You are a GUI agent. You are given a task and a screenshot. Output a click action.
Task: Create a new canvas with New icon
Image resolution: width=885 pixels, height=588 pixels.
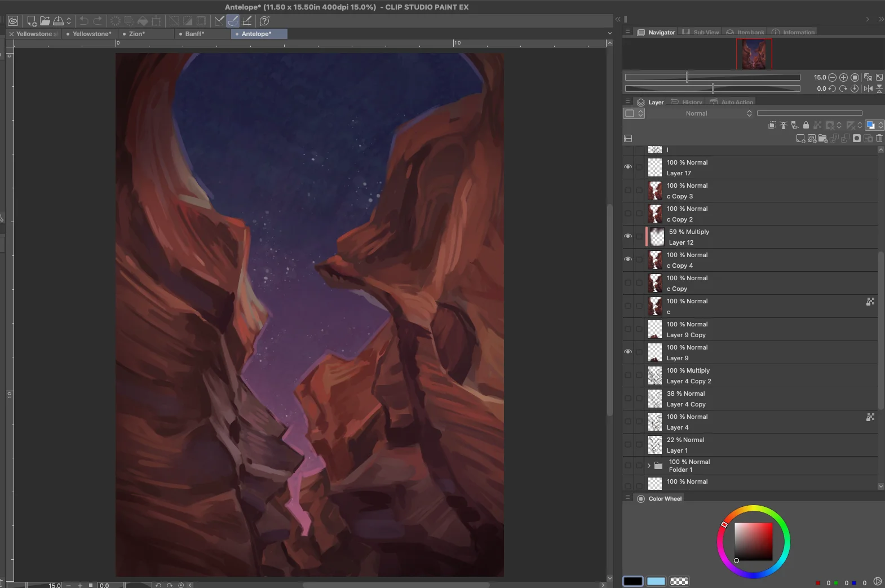(x=32, y=21)
